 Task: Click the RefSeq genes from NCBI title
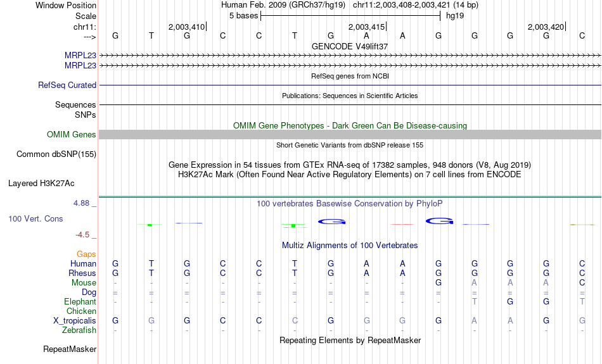click(x=350, y=76)
